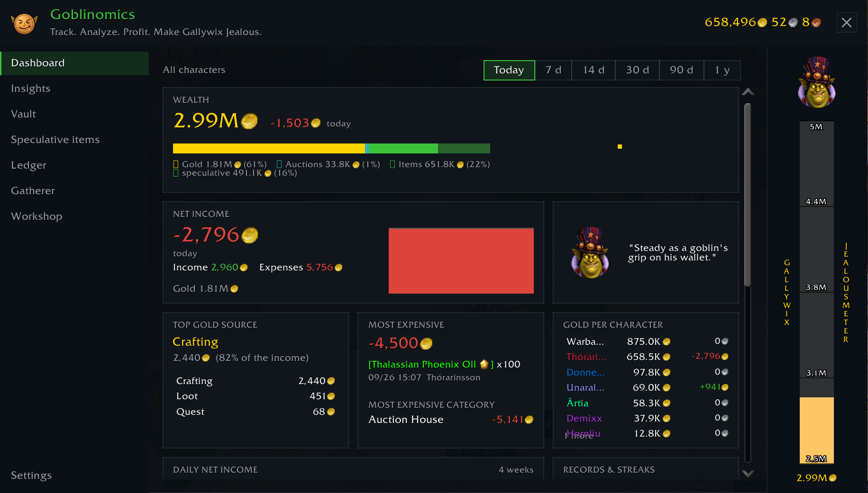Open Speculative items in the sidebar
This screenshot has height=493, width=868.
point(74,140)
